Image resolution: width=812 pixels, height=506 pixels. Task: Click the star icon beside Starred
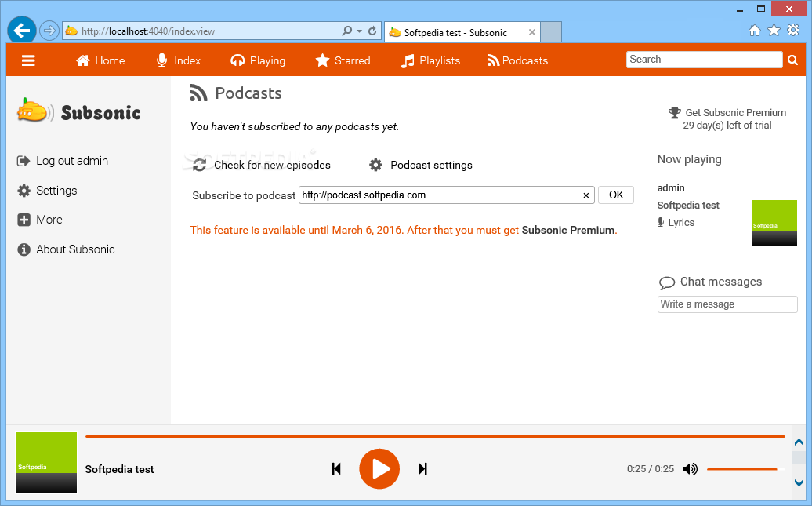322,60
